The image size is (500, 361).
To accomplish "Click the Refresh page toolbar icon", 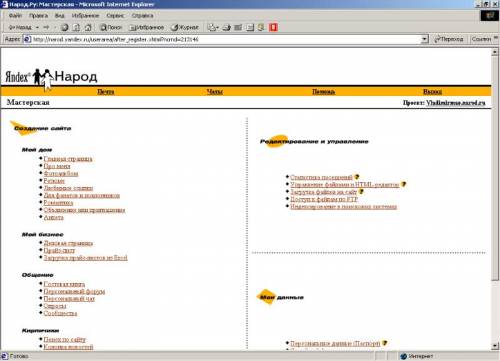I will point(76,27).
